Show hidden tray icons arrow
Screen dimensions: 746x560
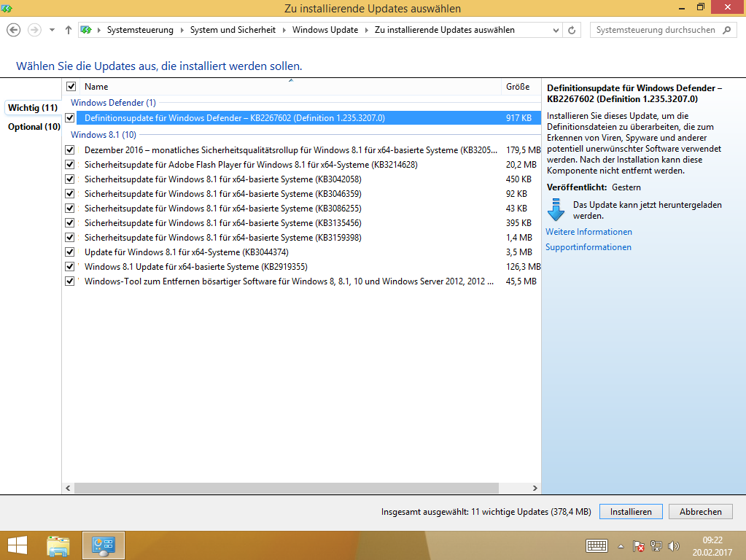pos(621,546)
